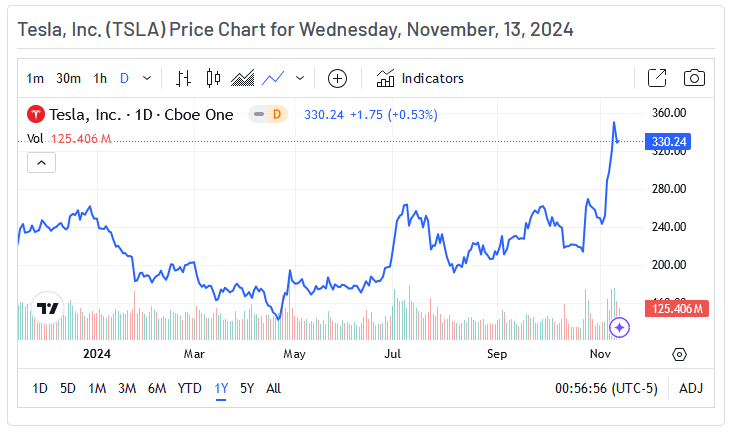732x434 pixels.
Task: Open the Indicators menu
Action: (x=420, y=78)
